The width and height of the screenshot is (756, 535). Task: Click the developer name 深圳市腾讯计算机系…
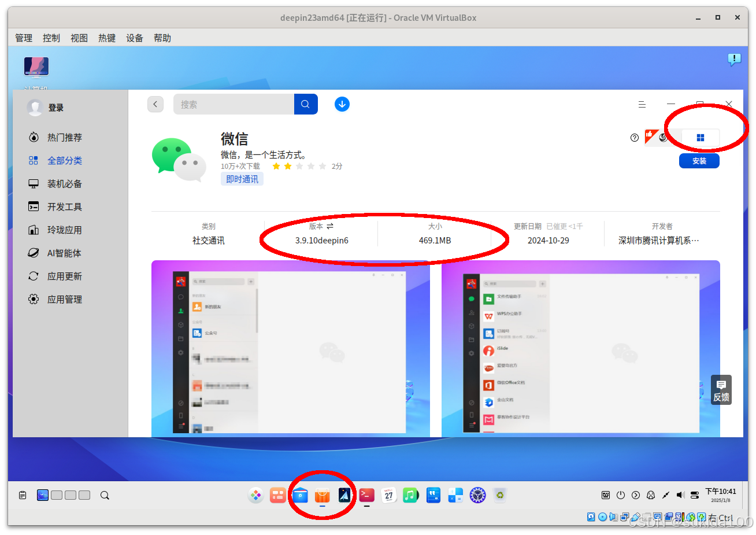pyautogui.click(x=659, y=241)
